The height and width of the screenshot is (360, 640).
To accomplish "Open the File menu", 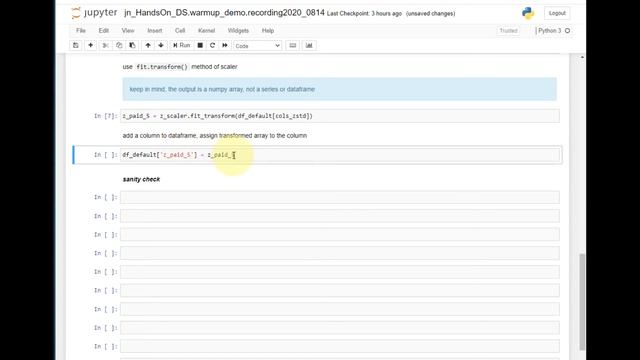I will [x=81, y=31].
